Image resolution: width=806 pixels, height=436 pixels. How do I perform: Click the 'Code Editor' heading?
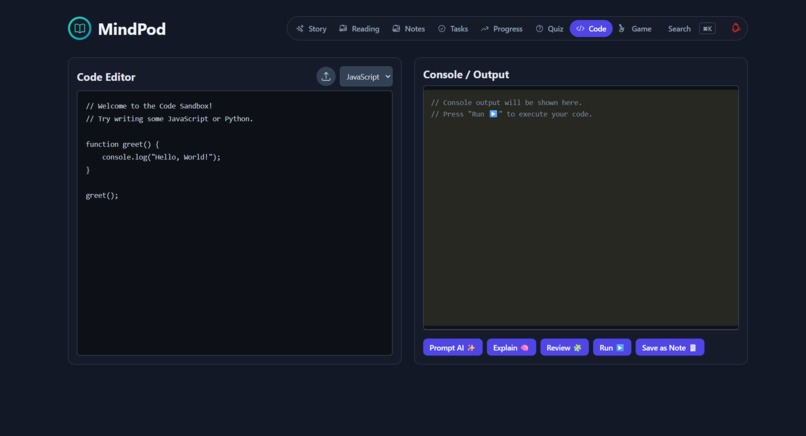click(106, 77)
